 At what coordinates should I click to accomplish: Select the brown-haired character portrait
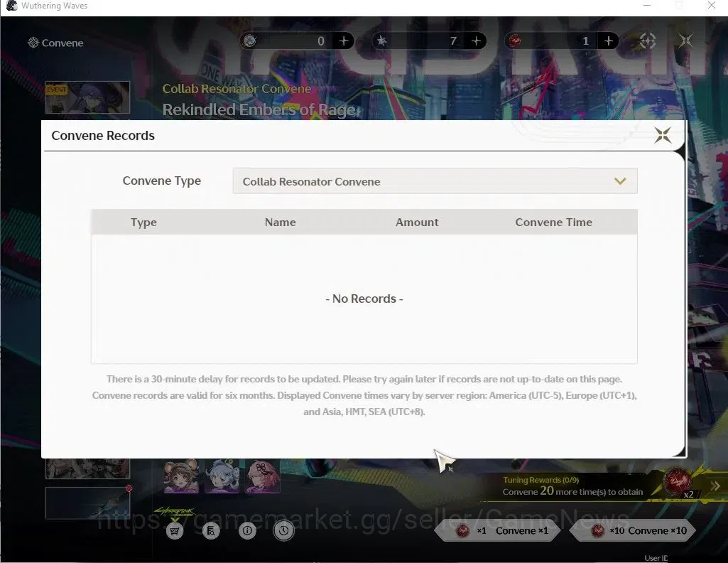point(181,476)
